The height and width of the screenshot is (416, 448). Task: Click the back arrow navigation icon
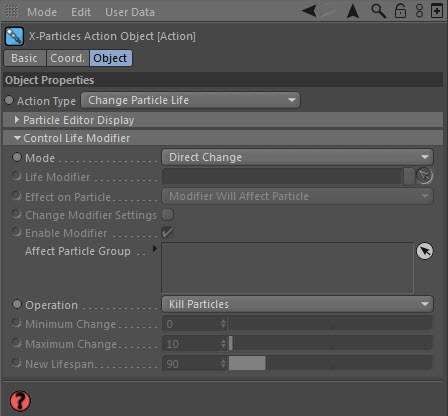[309, 11]
